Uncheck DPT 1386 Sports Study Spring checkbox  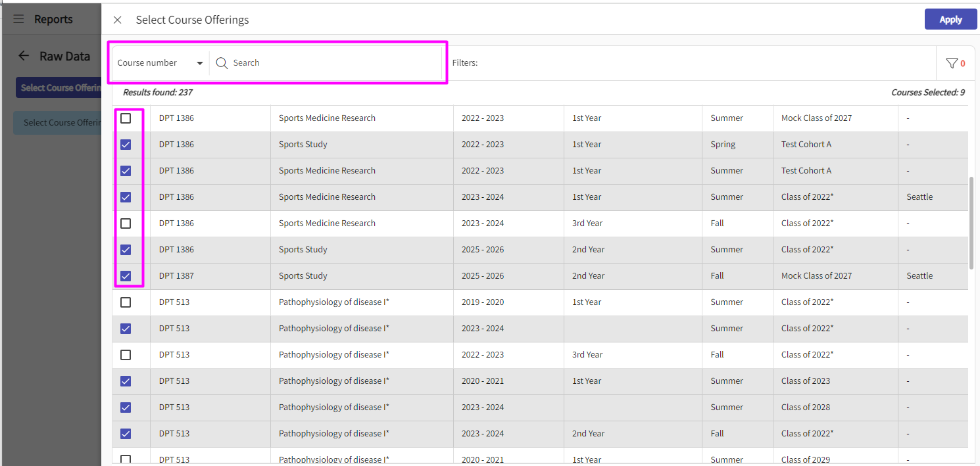pos(126,145)
